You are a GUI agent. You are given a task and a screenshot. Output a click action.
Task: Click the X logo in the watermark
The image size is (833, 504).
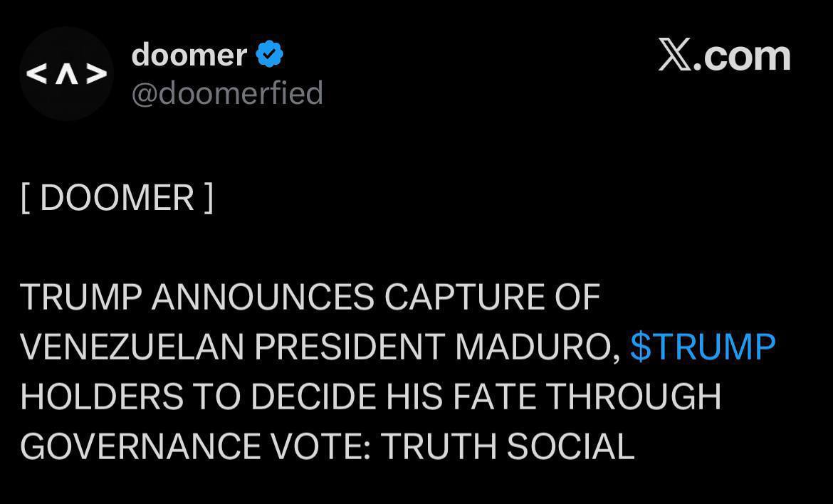[674, 56]
